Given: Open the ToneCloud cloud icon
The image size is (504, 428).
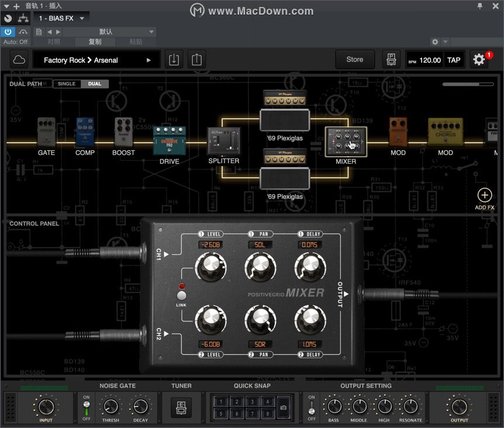Looking at the screenshot, I should [19, 60].
